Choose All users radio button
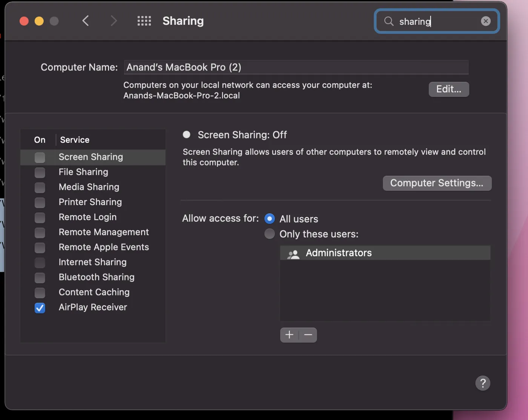The width and height of the screenshot is (528, 420). 270,219
